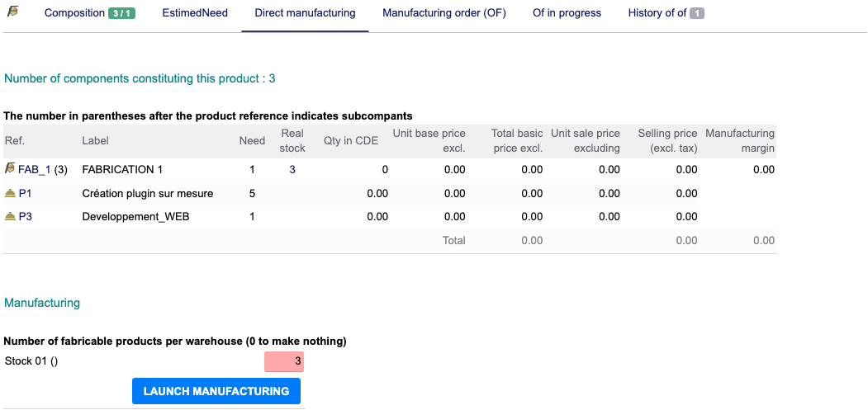Click the count badge on History tab
868x410 pixels.
697,13
